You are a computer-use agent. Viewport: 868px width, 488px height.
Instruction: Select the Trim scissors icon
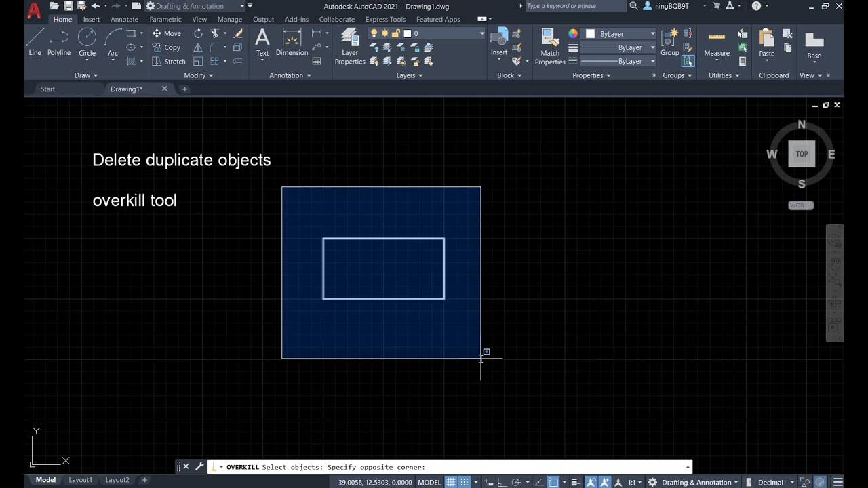(215, 33)
